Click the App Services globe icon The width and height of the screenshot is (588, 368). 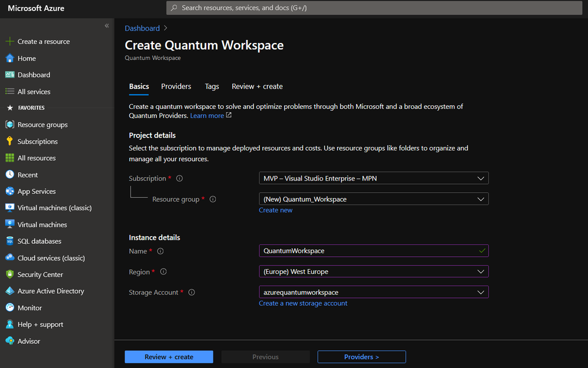pyautogui.click(x=10, y=191)
